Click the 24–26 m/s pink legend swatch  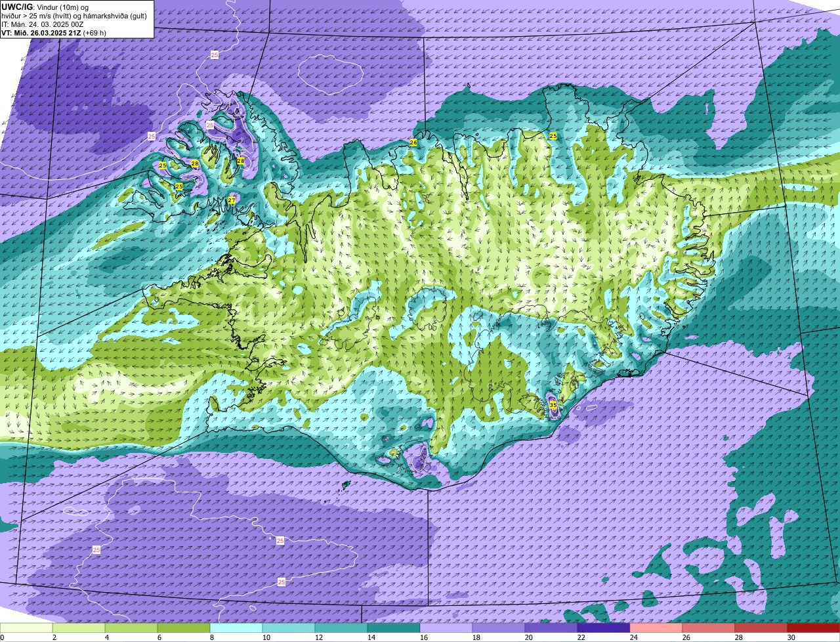tap(656, 628)
